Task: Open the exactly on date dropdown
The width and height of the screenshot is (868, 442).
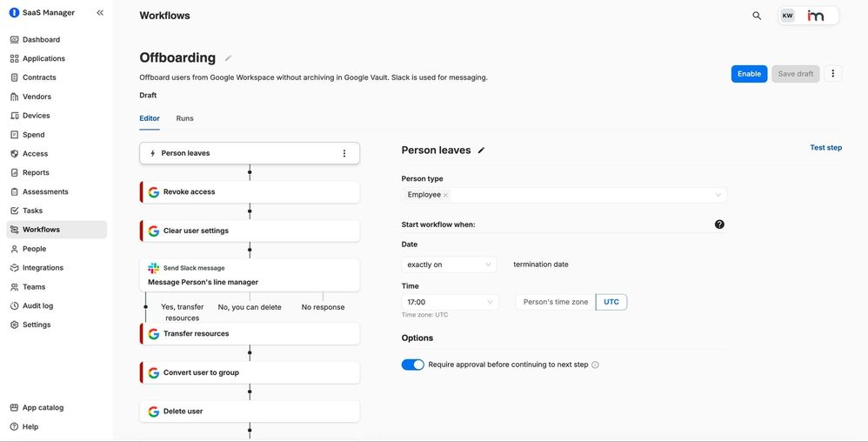Action: (x=449, y=265)
